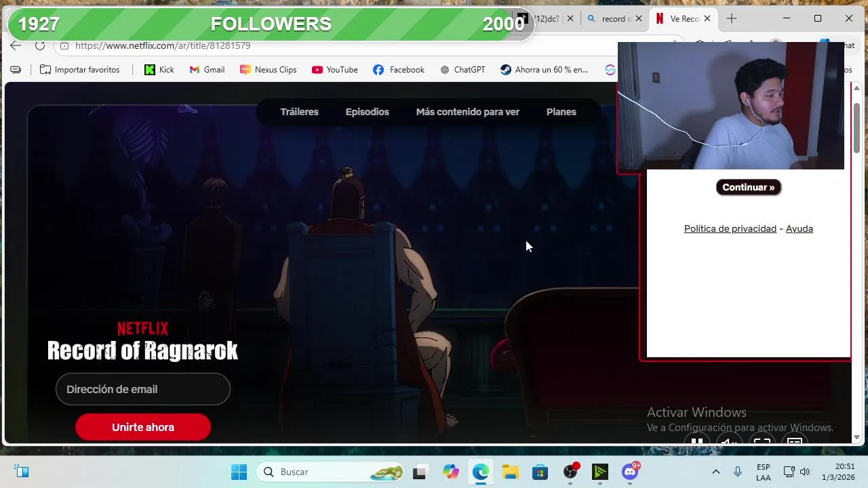Image resolution: width=868 pixels, height=488 pixels.
Task: Close the Netflix 'Ve Recor' tab
Action: 707,19
